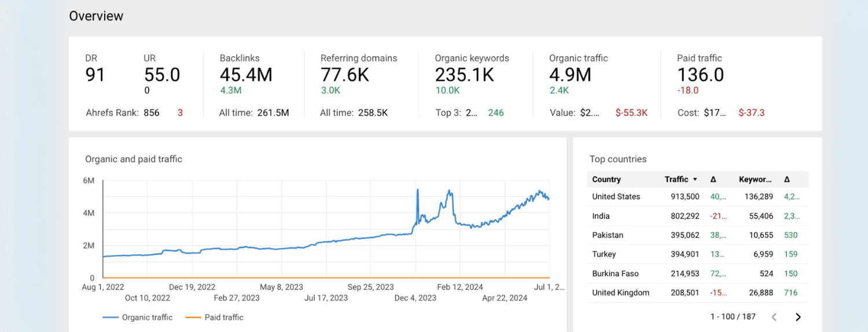Click the sort arrow beside Traffic header

tap(695, 180)
